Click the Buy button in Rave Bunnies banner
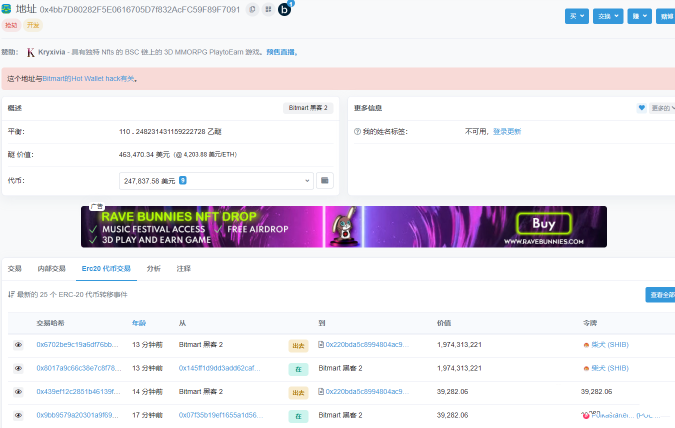 coord(544,223)
